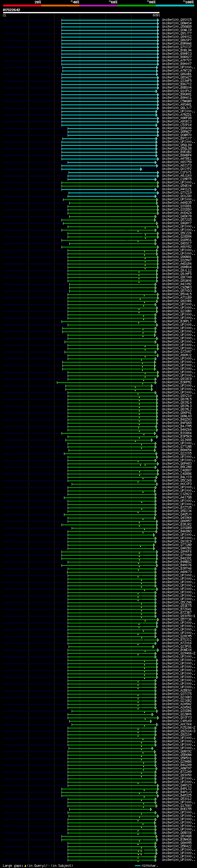Click hit UniRef100_Q8GSP7
The height and width of the screenshot is (868, 197).
point(177,40)
